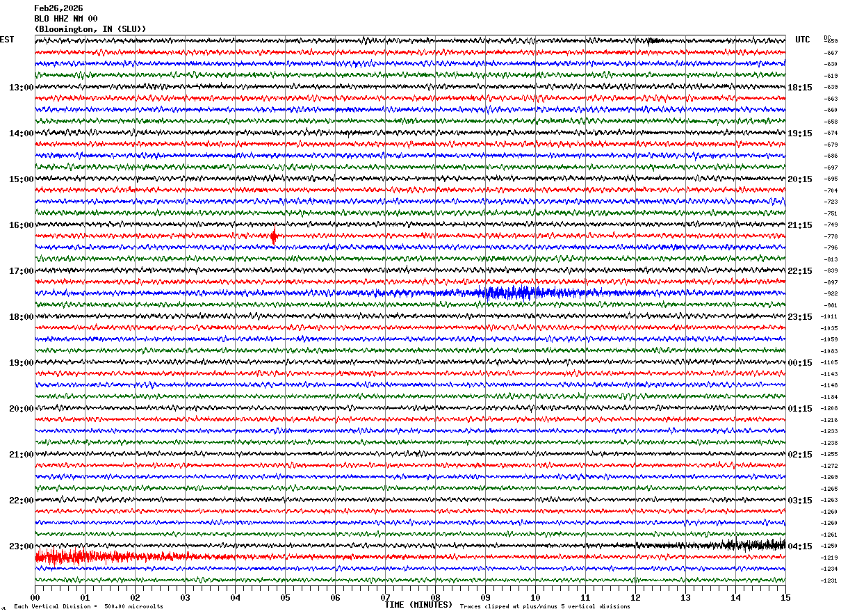Select the 23:00 EST time label
The width and height of the screenshot is (841, 616).
point(21,546)
